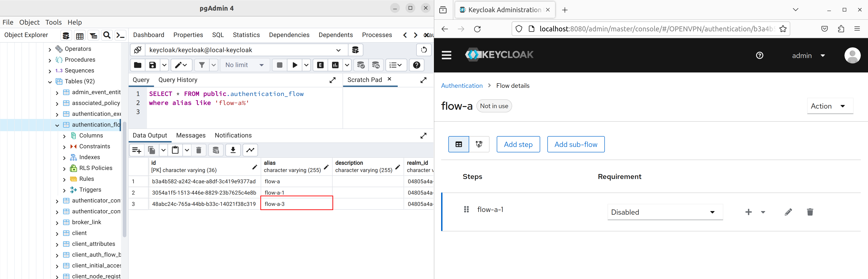
Task: Open the row limit selector set to No limit
Action: click(x=244, y=65)
